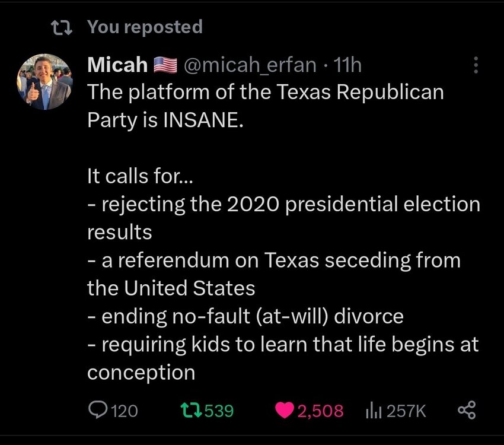Image resolution: width=504 pixels, height=445 pixels.
Task: Click the 257K views count
Action: (406, 411)
